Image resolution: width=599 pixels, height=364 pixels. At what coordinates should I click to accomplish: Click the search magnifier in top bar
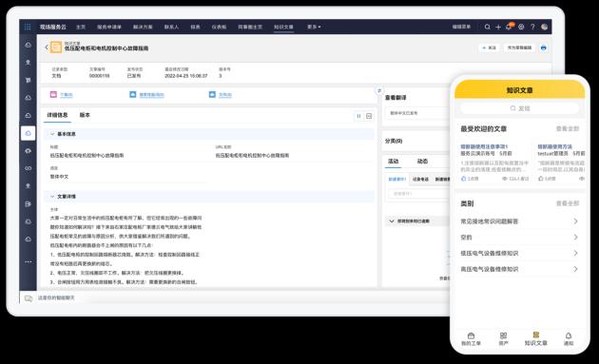pos(488,27)
